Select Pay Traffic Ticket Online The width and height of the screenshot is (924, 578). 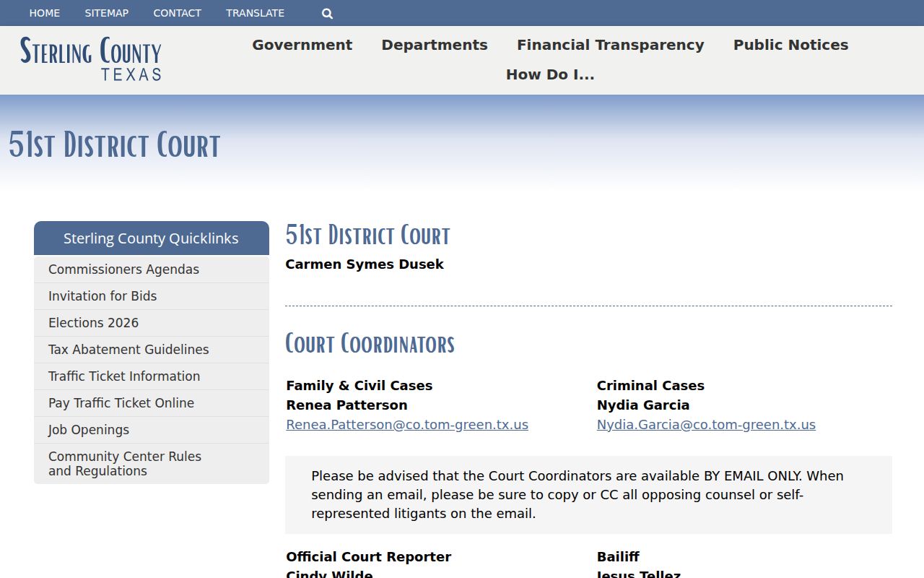click(x=152, y=403)
